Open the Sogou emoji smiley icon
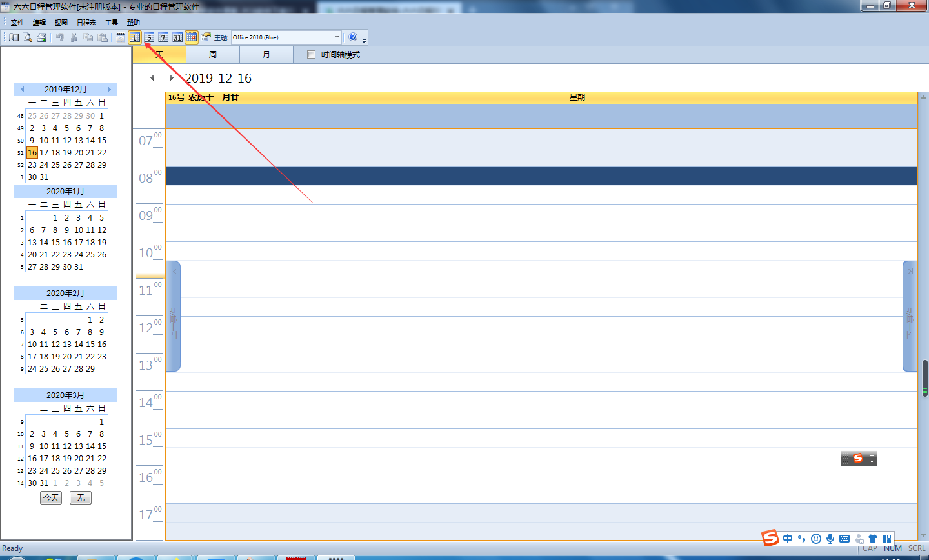 [816, 539]
